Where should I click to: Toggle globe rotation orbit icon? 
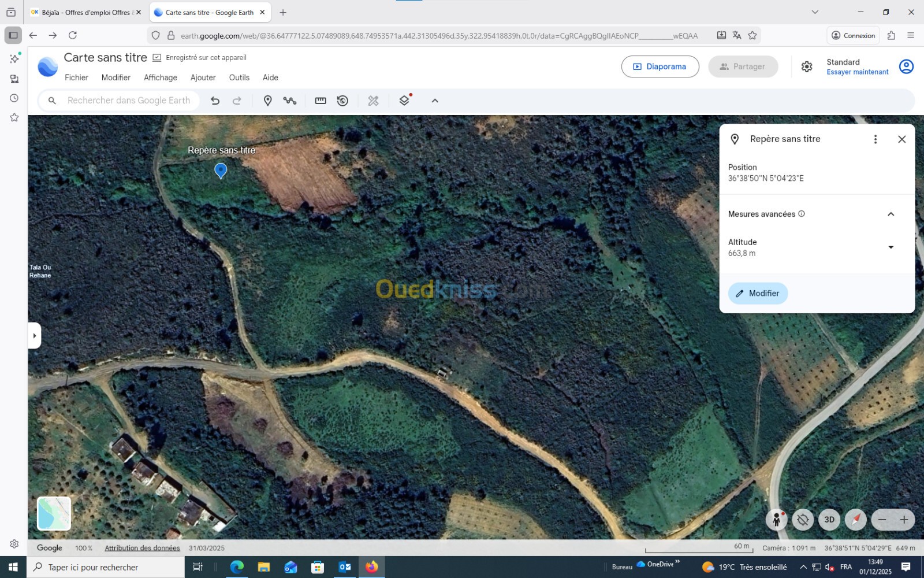(803, 520)
